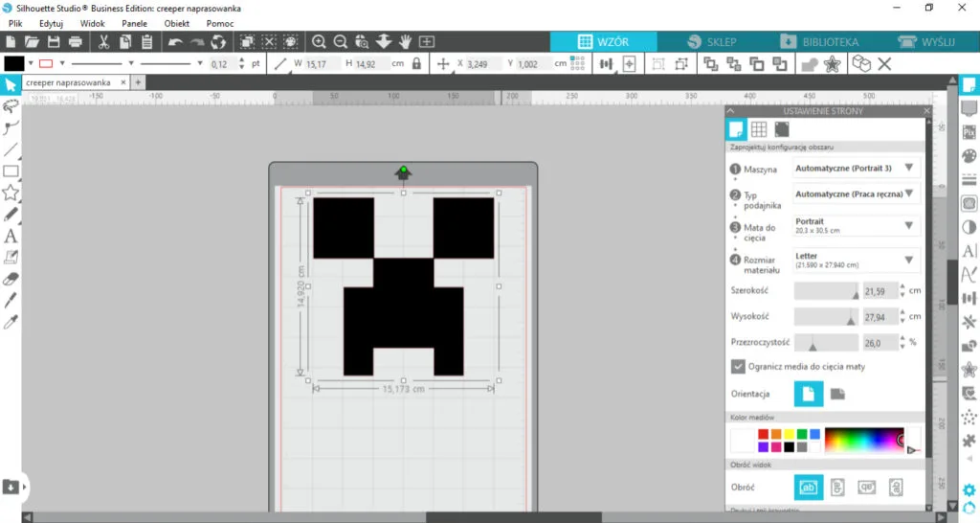This screenshot has height=523, width=980.
Task: Switch to the WYŚLIJ tab
Action: pyautogui.click(x=926, y=42)
